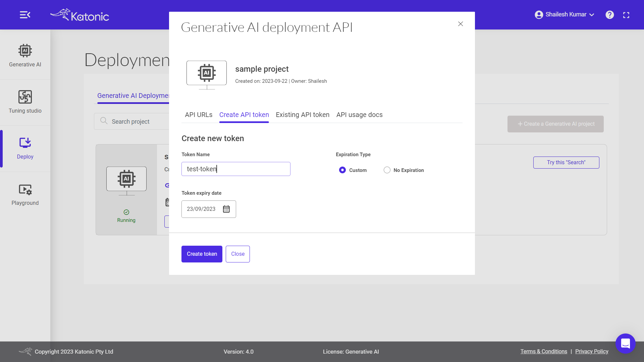Open the calendar date picker
Screen dimensions: 644x362
[226, 209]
